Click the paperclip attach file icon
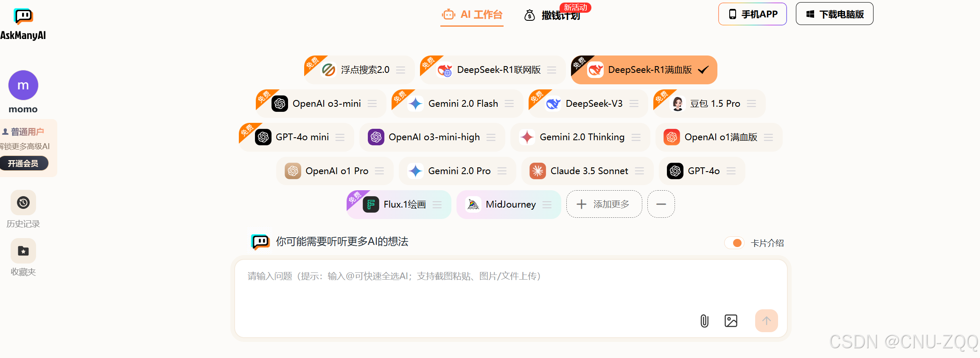Viewport: 980px width, 358px height. coord(704,321)
